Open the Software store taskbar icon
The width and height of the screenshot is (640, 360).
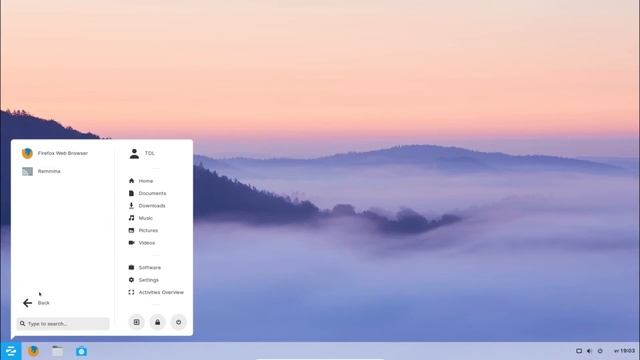click(81, 351)
